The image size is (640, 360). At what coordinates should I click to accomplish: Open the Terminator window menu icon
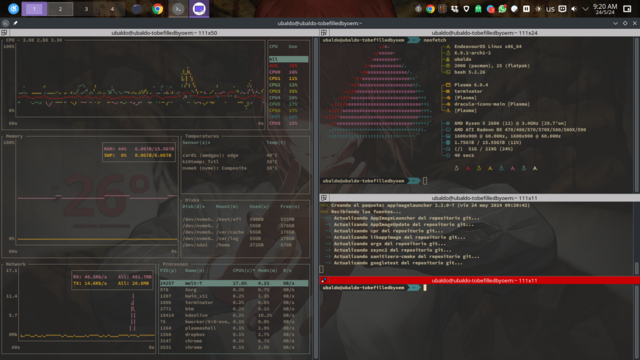pyautogui.click(x=5, y=23)
